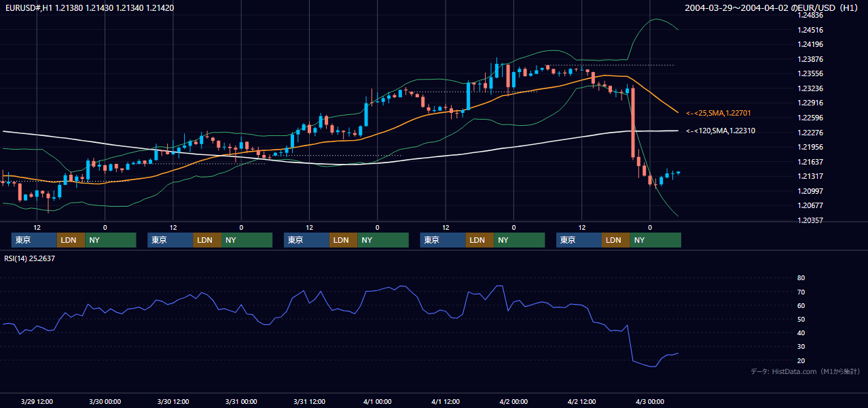
Task: Select the <-<120,SMA,1.22310 label
Action: tap(721, 131)
